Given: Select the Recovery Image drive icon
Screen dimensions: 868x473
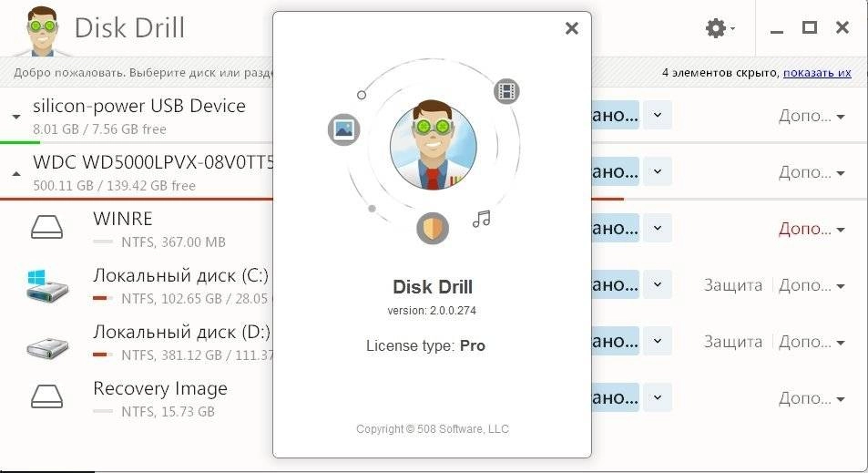Looking at the screenshot, I should pyautogui.click(x=47, y=397).
